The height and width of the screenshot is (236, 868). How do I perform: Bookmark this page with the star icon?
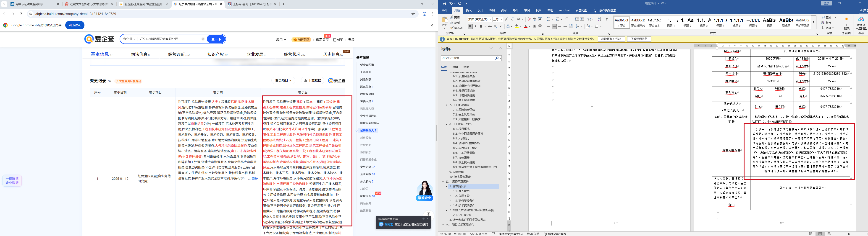coord(413,14)
